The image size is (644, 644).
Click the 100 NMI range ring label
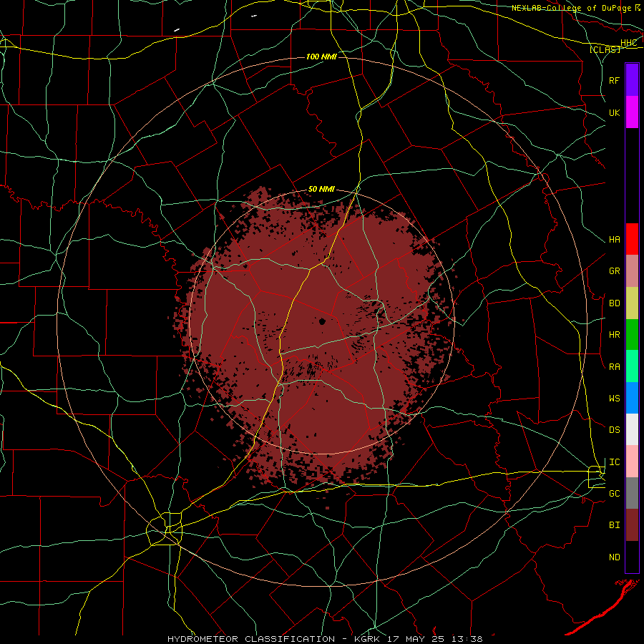click(321, 57)
